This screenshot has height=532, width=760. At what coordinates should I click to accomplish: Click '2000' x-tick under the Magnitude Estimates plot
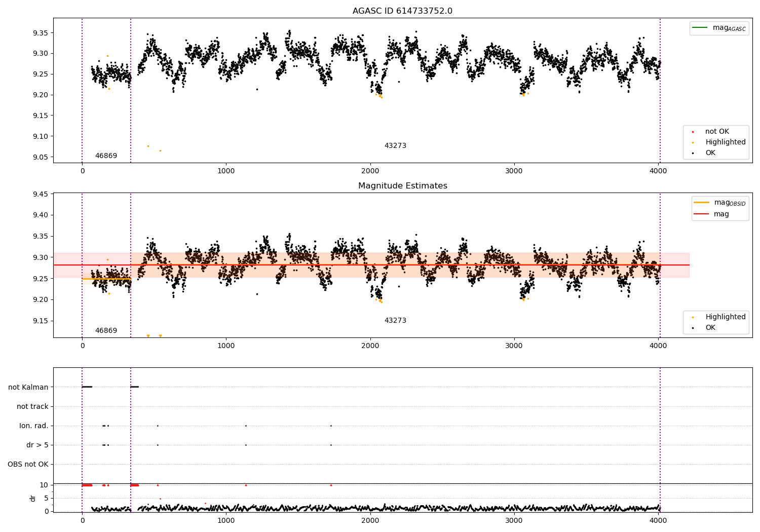pos(370,346)
